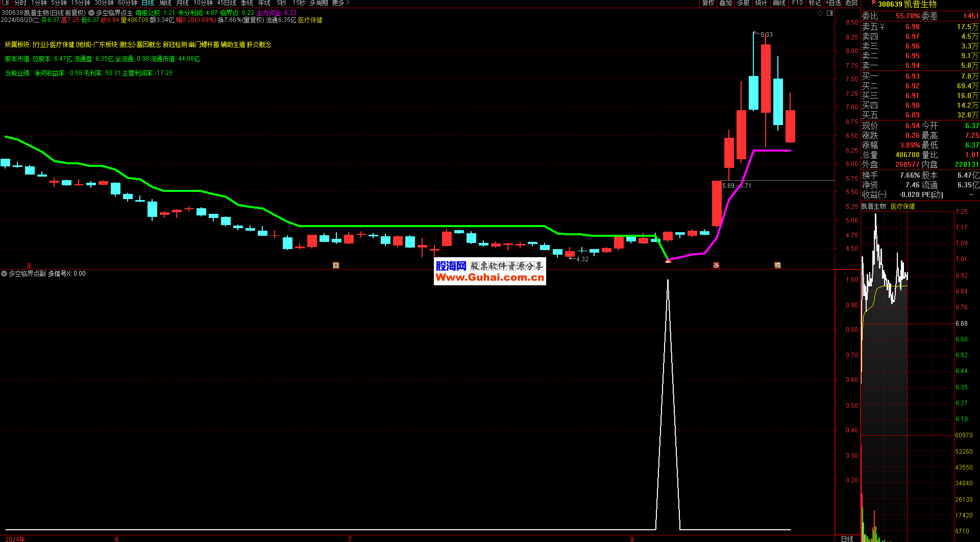Expand the 多空临界点主 indicator dropdown
980x542 pixels.
pyautogui.click(x=91, y=13)
